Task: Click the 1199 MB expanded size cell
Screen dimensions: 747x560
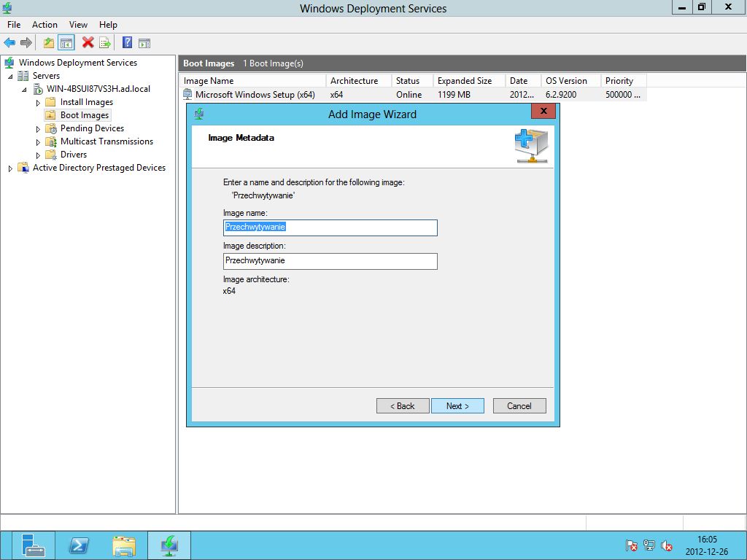Action: (454, 95)
